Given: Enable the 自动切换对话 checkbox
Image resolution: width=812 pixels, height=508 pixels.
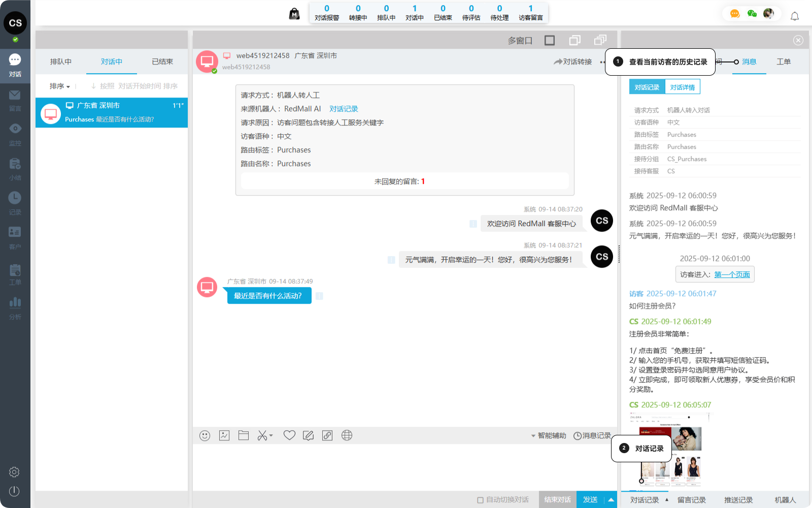Looking at the screenshot, I should pyautogui.click(x=480, y=500).
